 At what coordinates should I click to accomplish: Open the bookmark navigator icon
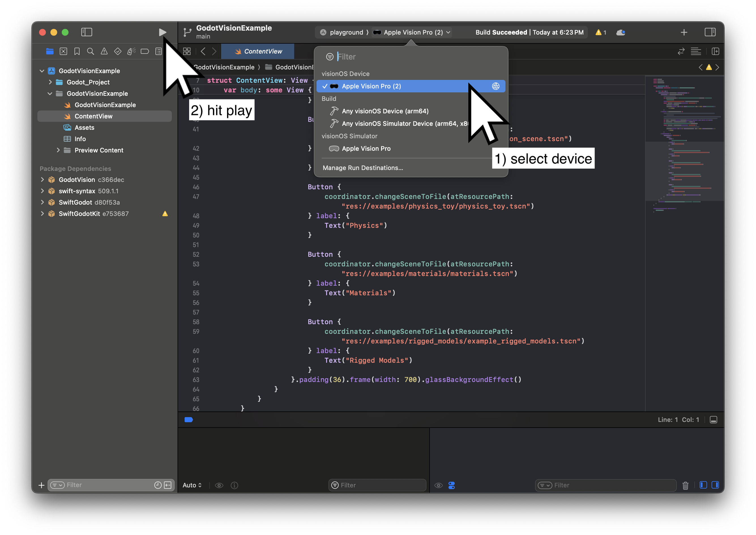pyautogui.click(x=77, y=51)
